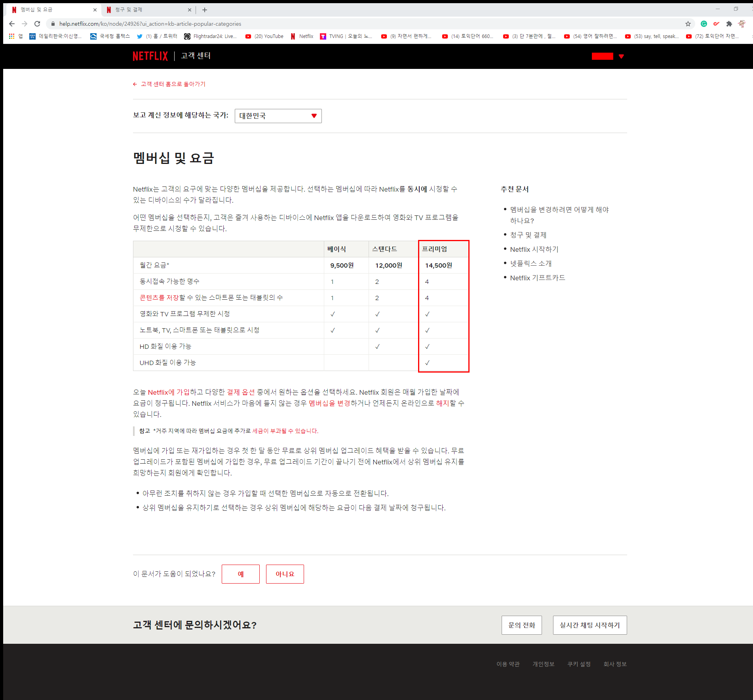
Task: Click the 멤버십을 변경 link
Action: [x=329, y=403]
